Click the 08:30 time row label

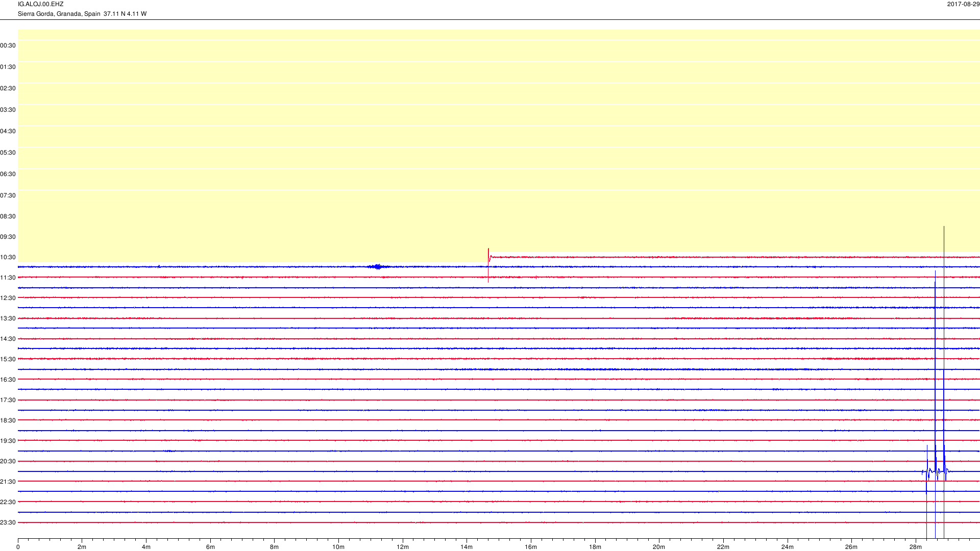click(8, 216)
